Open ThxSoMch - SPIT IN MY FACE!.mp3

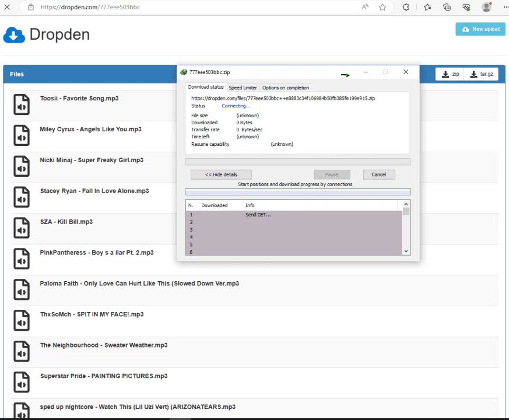pyautogui.click(x=92, y=314)
